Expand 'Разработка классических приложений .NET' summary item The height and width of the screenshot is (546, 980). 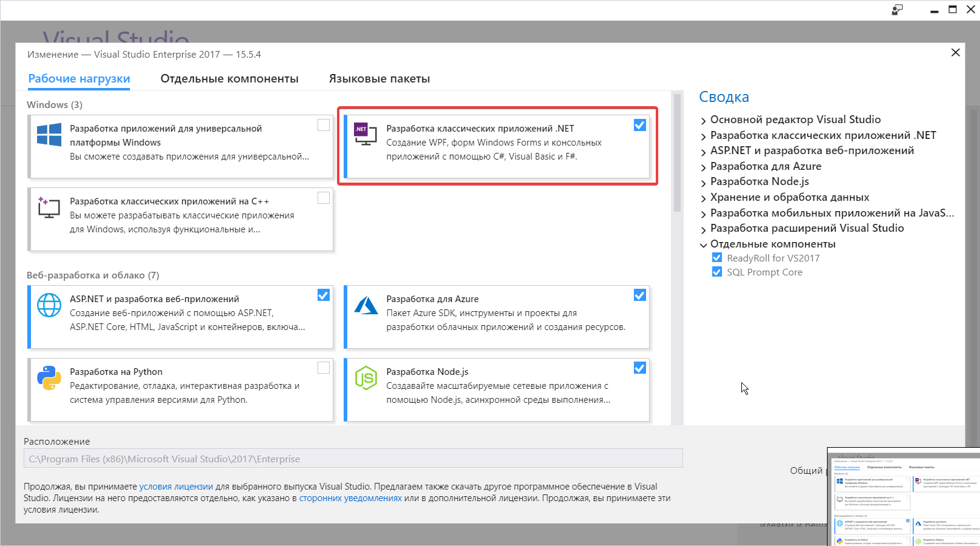704,136
